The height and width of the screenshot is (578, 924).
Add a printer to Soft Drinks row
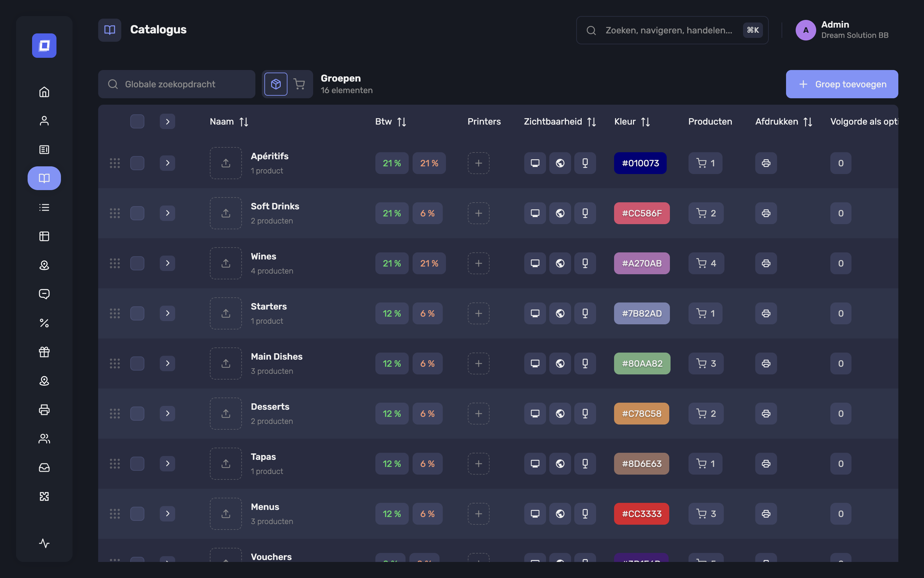[x=478, y=213]
